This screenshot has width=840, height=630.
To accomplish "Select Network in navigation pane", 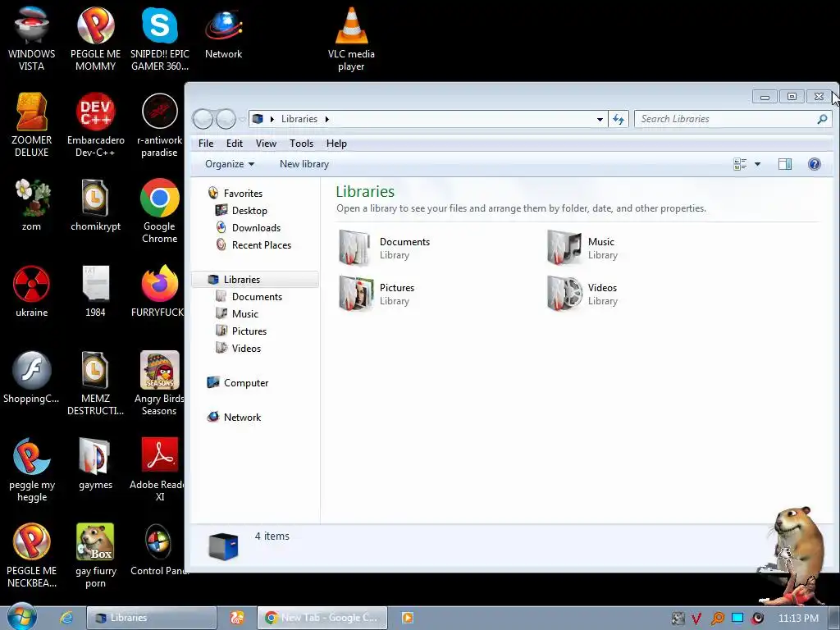I will tap(242, 418).
